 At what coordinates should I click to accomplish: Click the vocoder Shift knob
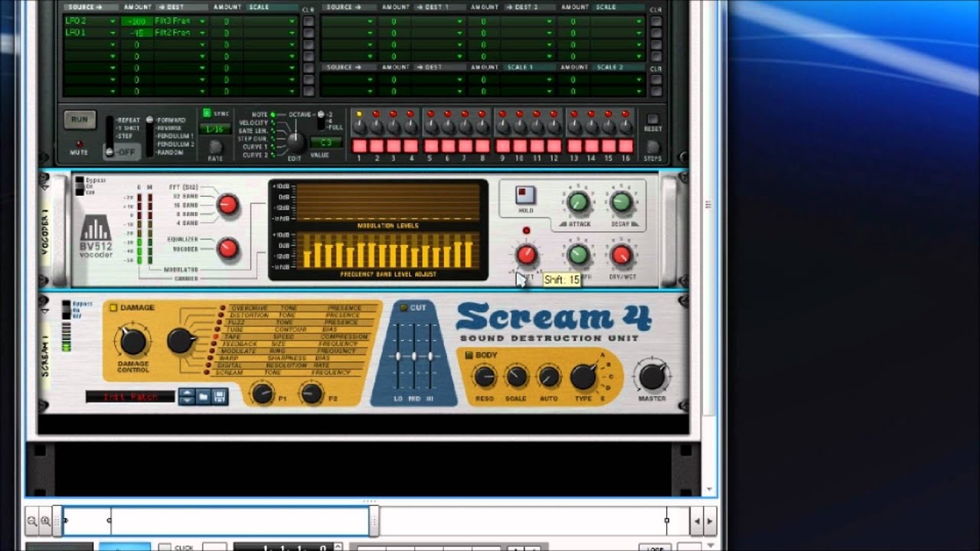[526, 255]
